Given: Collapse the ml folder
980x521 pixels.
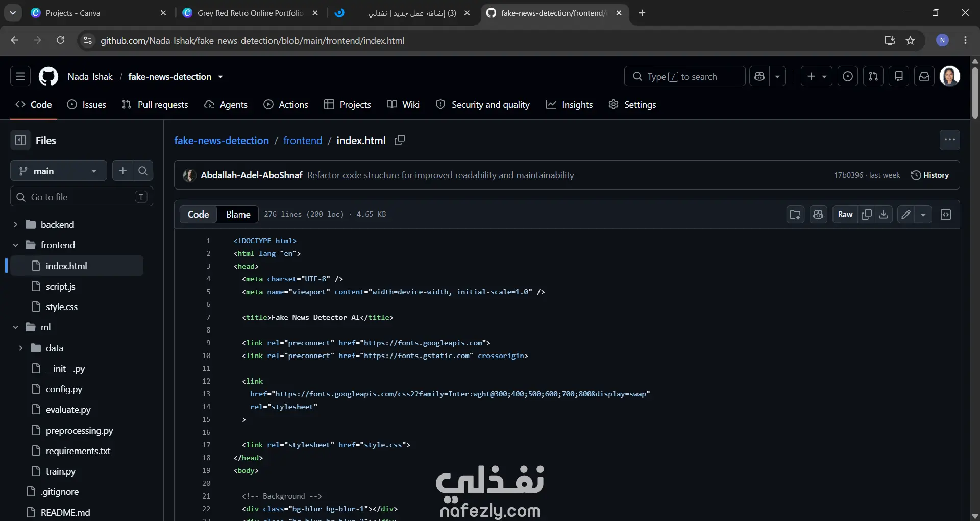Looking at the screenshot, I should click(x=15, y=327).
